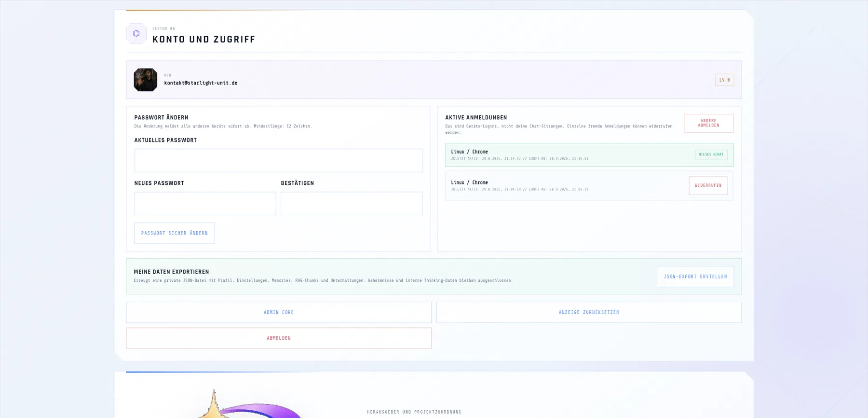Click Herausgeber und Projektzuordnung label

(x=414, y=412)
